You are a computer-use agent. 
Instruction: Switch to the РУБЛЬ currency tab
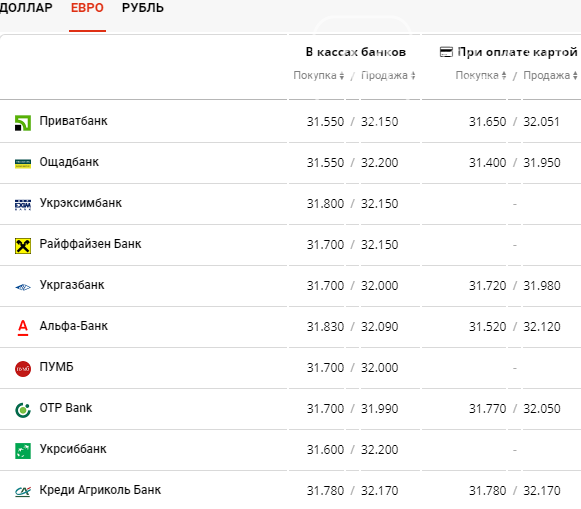coord(143,8)
